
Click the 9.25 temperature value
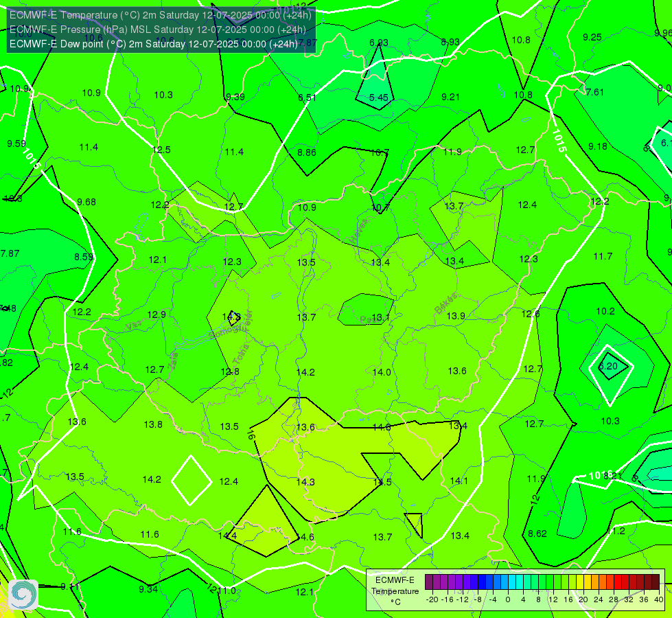pyautogui.click(x=592, y=37)
